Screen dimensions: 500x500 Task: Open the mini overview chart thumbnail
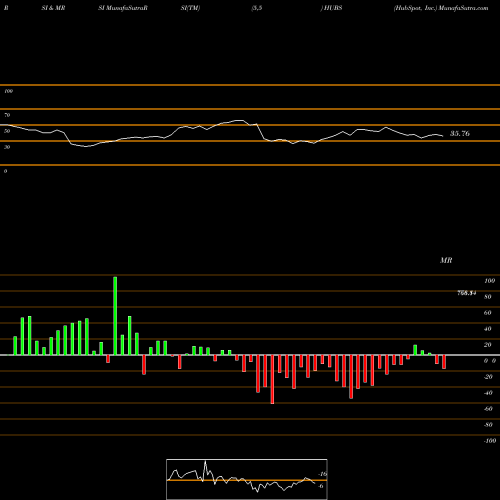[x=247, y=479]
